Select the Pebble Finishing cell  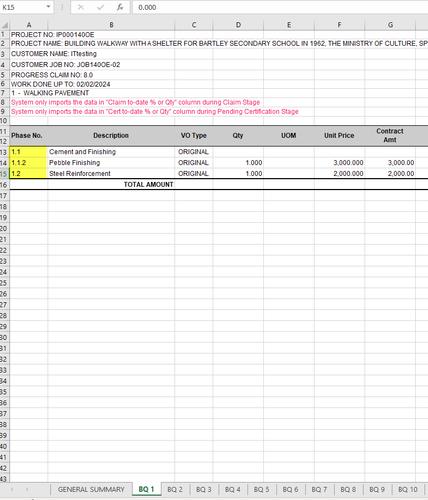[x=111, y=163]
